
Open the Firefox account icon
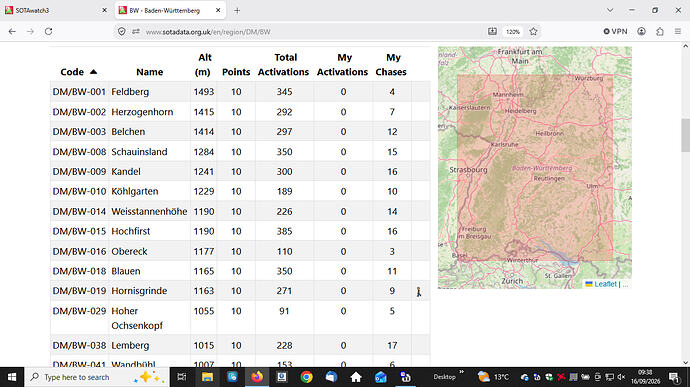[641, 31]
